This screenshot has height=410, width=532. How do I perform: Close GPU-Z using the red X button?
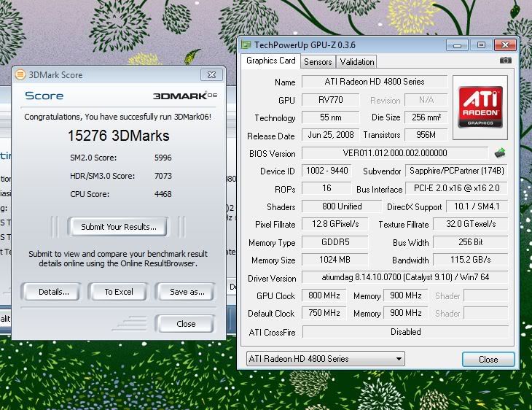(x=505, y=45)
